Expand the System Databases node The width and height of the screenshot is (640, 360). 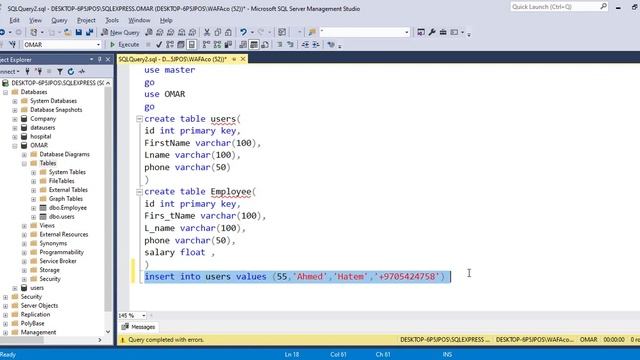(15, 101)
